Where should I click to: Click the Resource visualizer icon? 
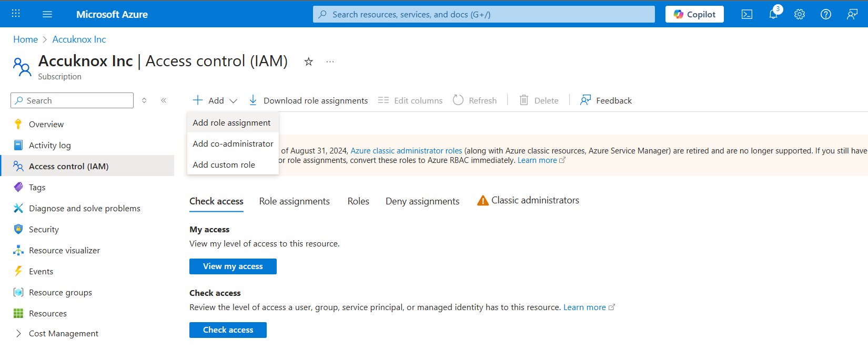[18, 250]
